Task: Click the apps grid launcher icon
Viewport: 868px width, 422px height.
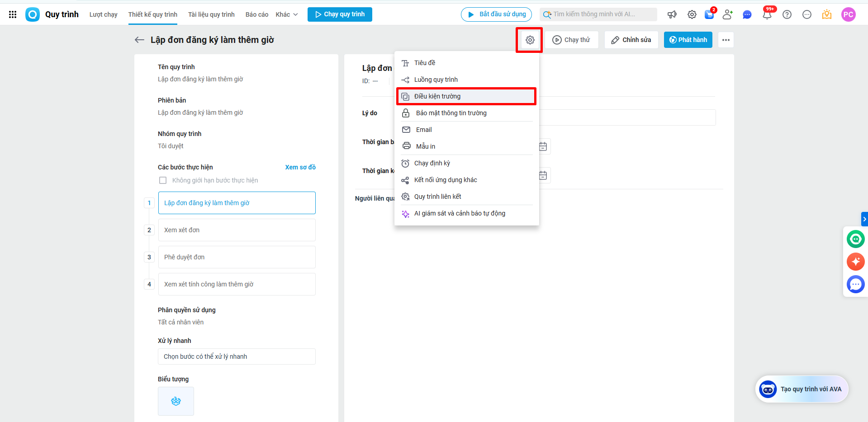Action: [x=13, y=14]
